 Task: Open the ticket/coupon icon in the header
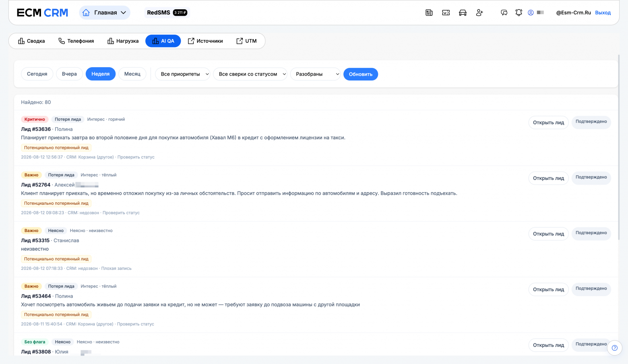coord(446,13)
